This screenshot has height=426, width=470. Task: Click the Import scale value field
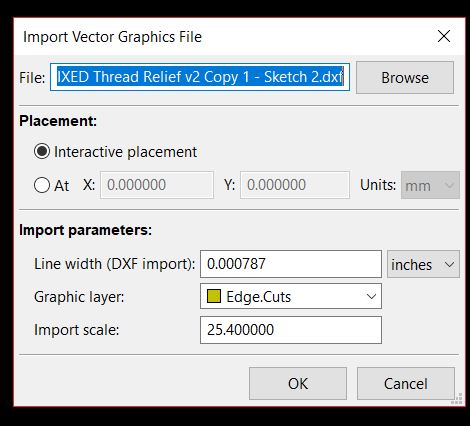click(291, 330)
